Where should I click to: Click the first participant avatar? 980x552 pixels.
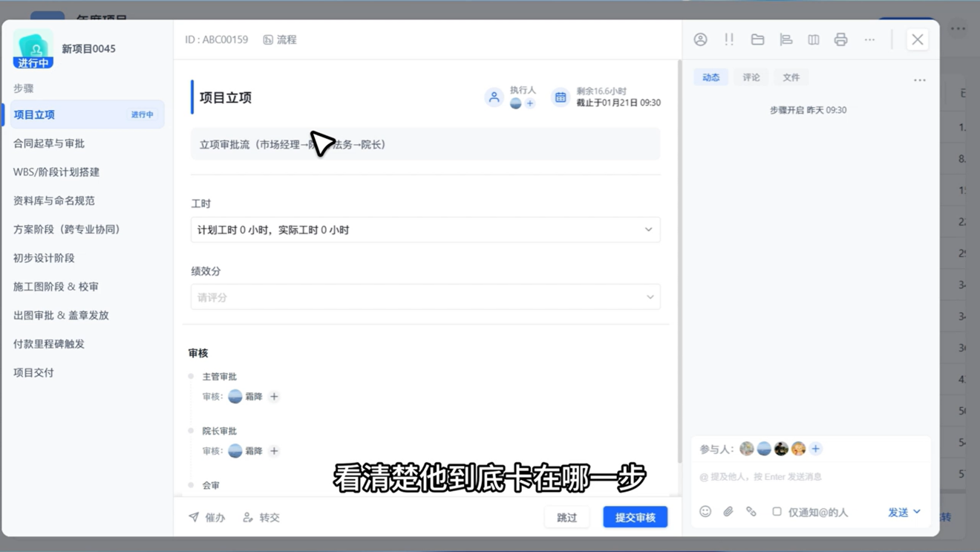(x=747, y=449)
